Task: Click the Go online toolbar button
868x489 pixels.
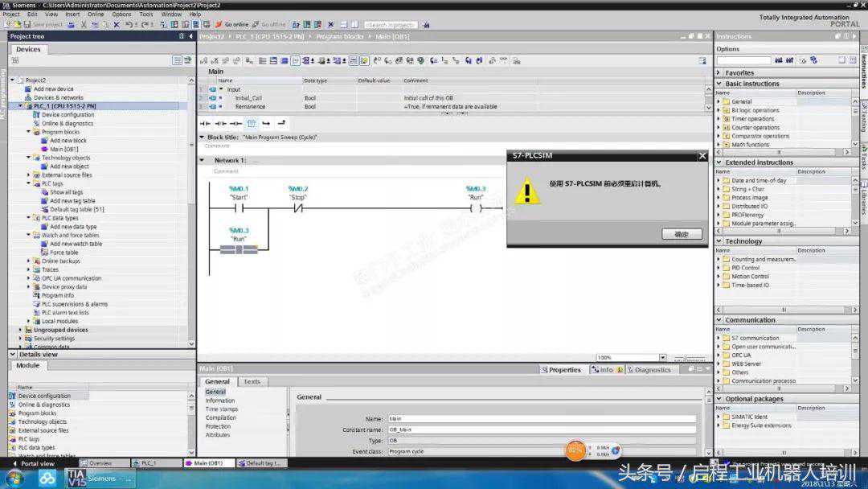Action: point(232,25)
